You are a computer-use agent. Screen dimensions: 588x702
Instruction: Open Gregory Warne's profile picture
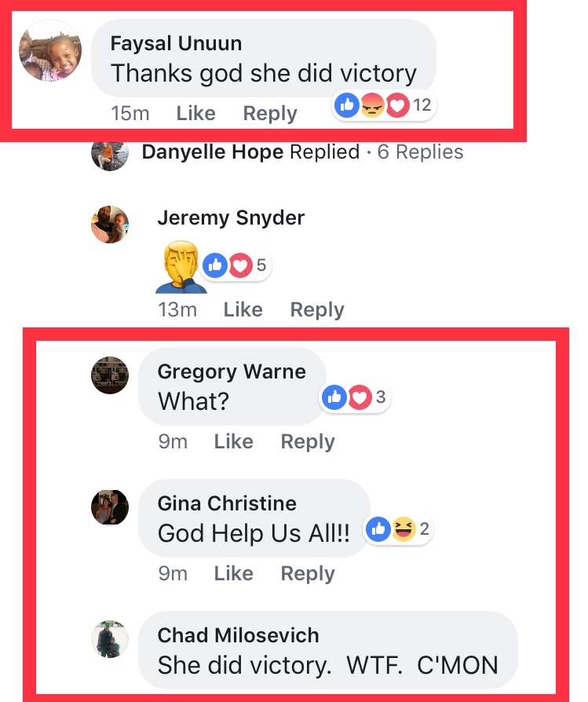click(x=110, y=375)
